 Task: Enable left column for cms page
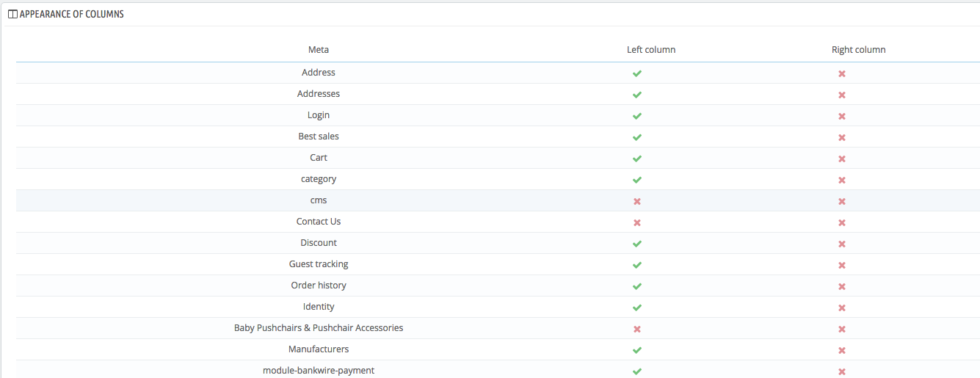click(637, 201)
